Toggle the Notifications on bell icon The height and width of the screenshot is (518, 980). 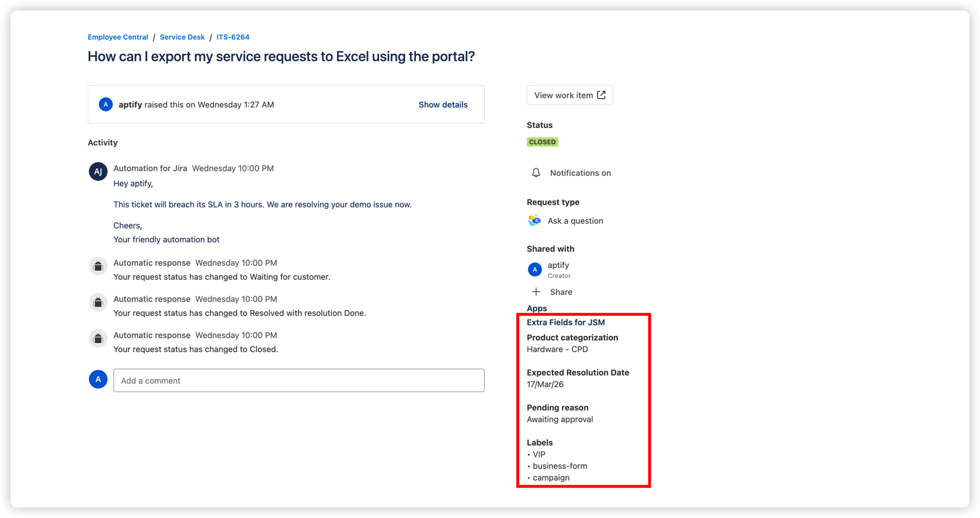click(536, 173)
